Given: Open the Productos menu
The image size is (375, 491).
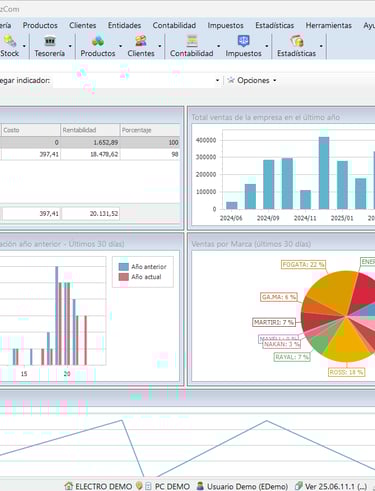Looking at the screenshot, I should [40, 25].
